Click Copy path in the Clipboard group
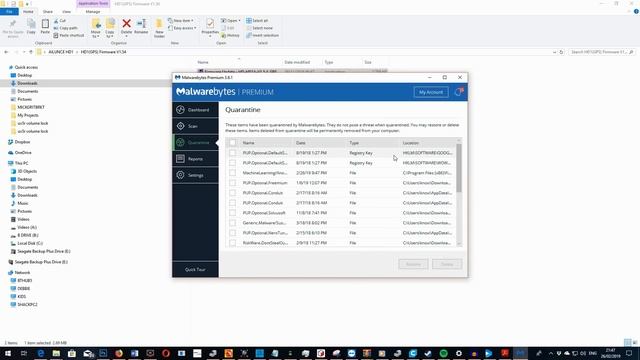 coord(65,28)
